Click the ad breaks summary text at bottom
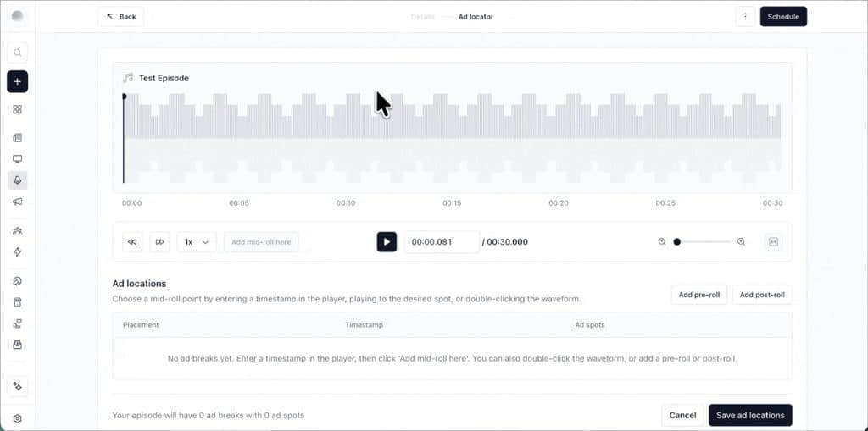 click(209, 415)
